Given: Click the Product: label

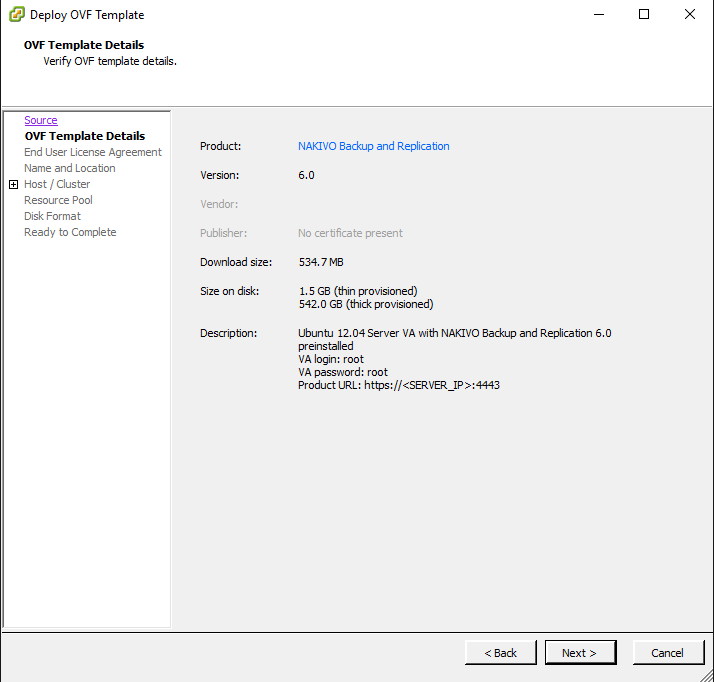Looking at the screenshot, I should tap(220, 146).
